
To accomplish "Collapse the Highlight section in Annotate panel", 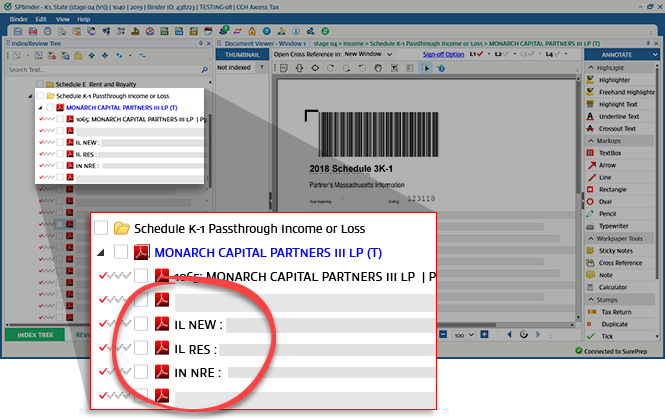I will [591, 68].
